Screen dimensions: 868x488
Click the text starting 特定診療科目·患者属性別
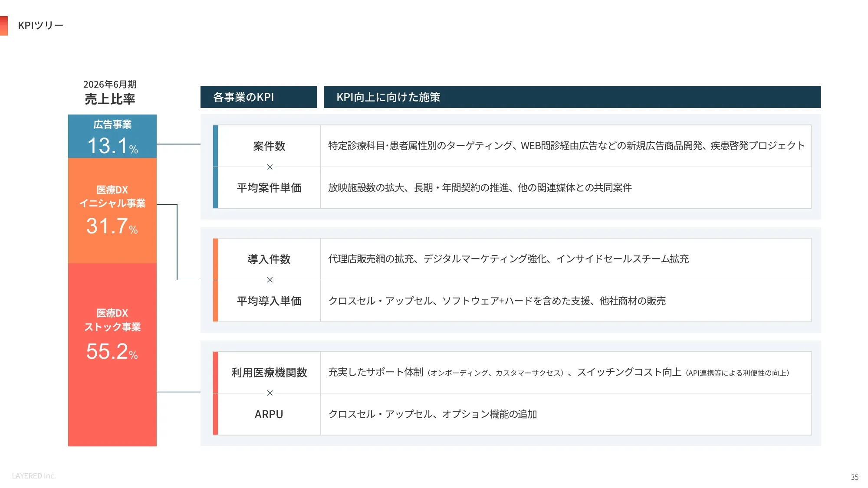[x=566, y=146]
